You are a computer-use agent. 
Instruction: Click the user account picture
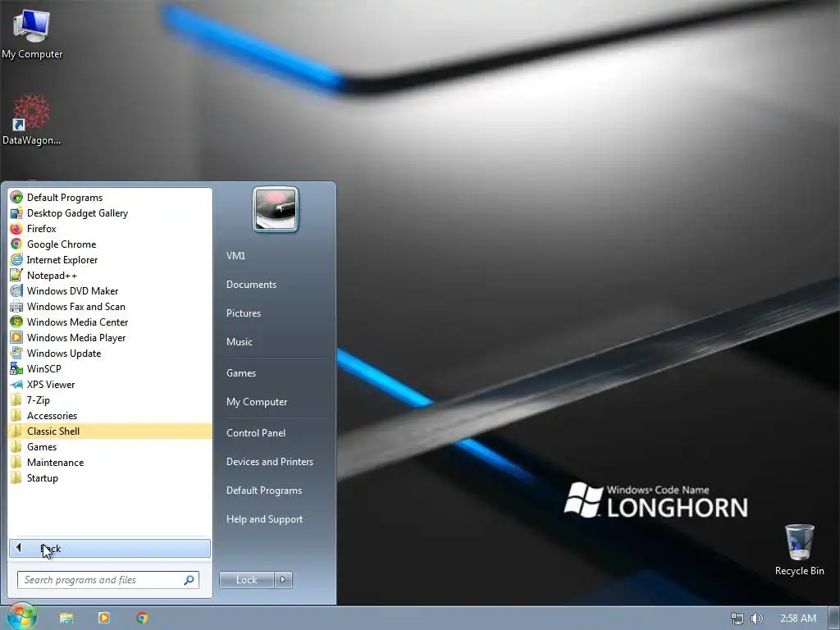click(276, 209)
